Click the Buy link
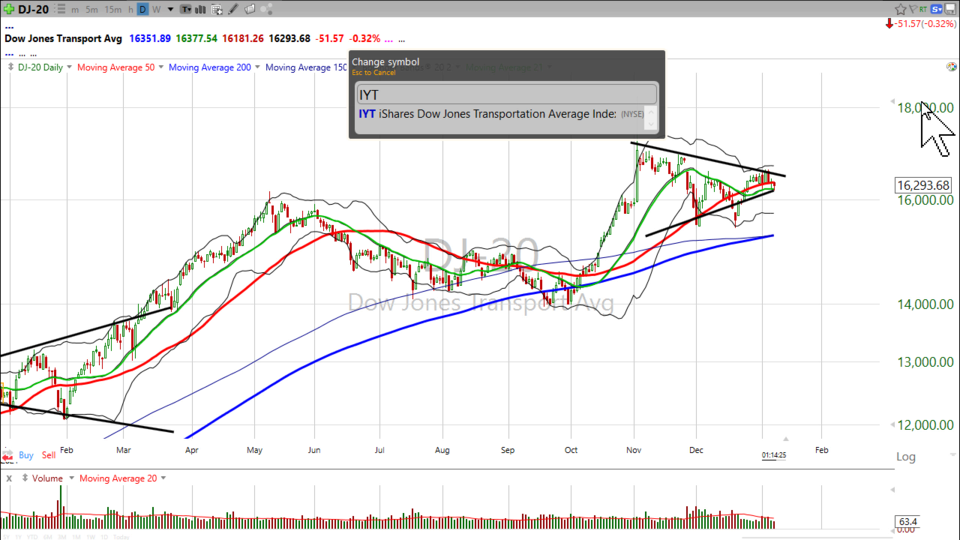This screenshot has height=540, width=960. pos(26,455)
